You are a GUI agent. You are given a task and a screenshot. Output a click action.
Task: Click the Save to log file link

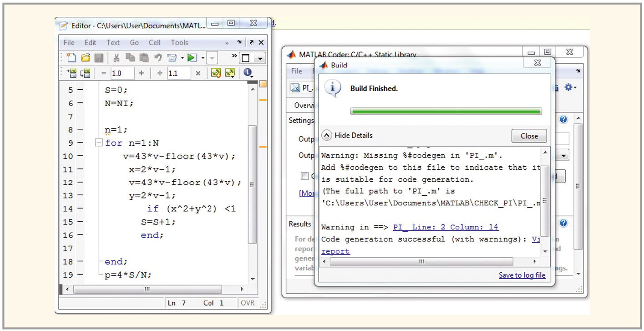coord(522,275)
